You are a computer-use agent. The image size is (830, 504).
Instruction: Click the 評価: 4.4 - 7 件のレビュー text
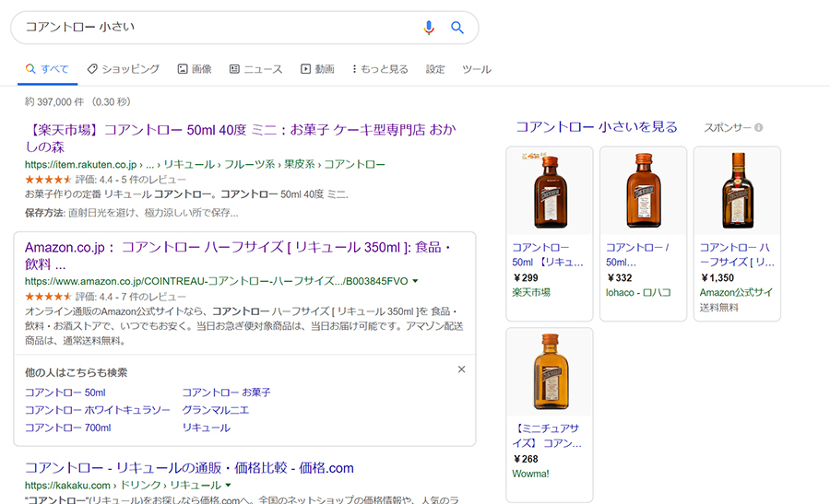pos(131,297)
